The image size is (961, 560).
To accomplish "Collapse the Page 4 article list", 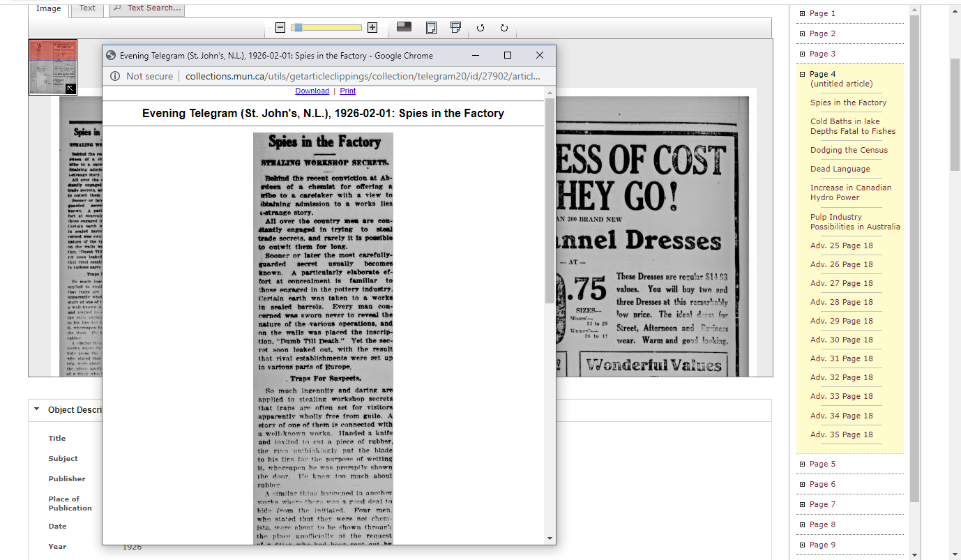I will [802, 74].
